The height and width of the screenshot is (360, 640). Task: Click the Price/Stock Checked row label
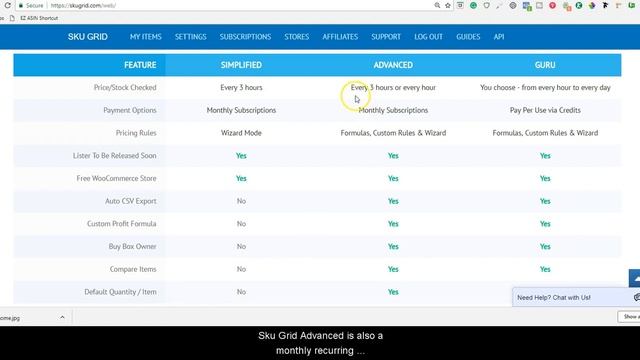pos(125,87)
